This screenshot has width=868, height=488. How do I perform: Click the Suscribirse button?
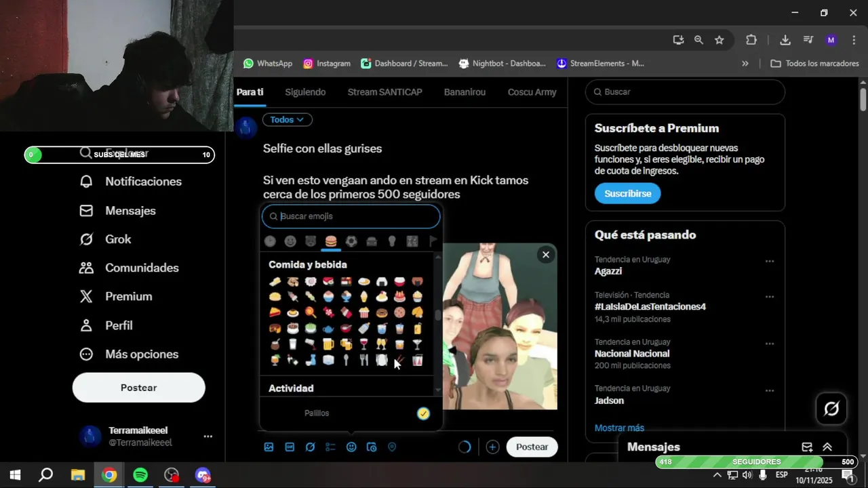click(x=627, y=194)
